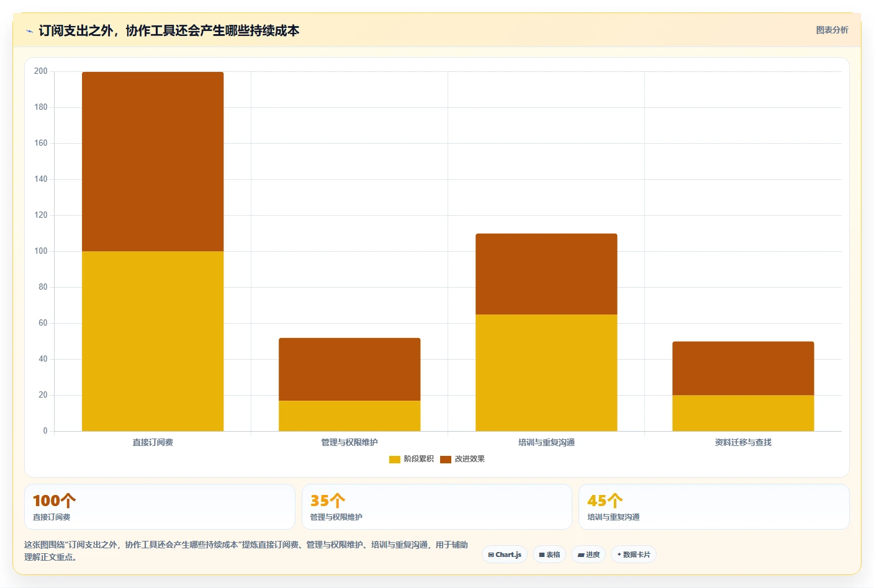This screenshot has height=588, width=874.
Task: Select the yellow 培训与重复沟通 bar segment
Action: pyautogui.click(x=546, y=373)
